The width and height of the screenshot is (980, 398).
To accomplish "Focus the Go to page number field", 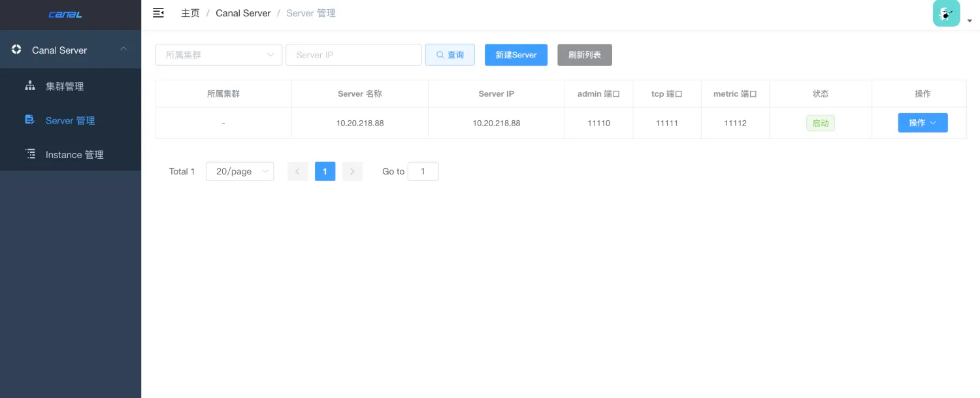I will click(423, 171).
